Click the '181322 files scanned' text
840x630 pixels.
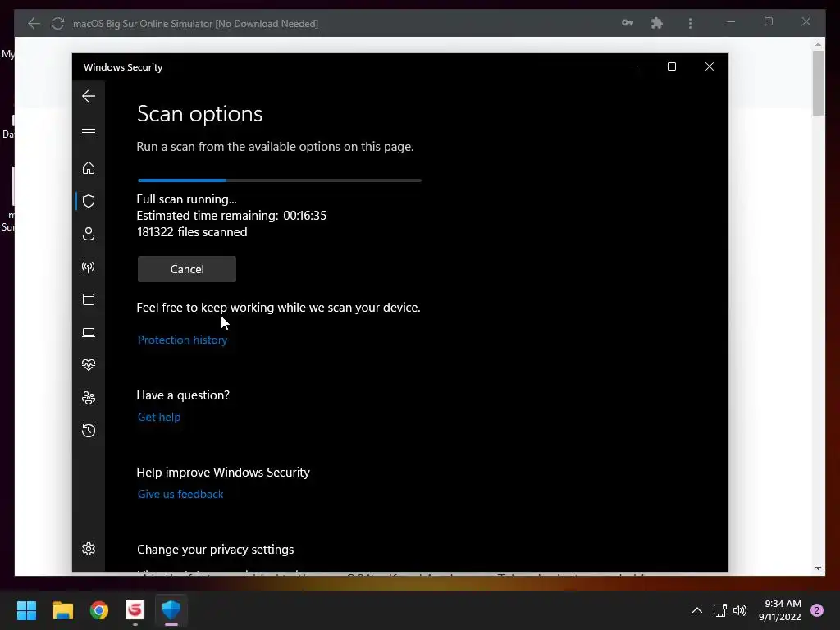coord(192,232)
